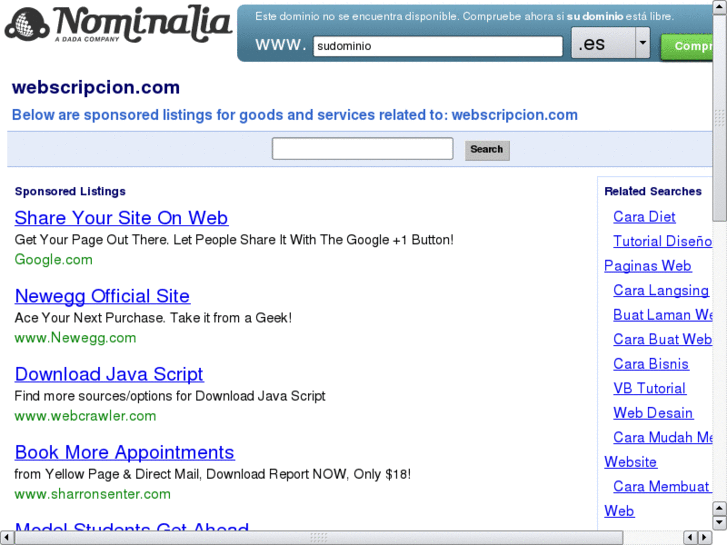Screen dimensions: 727x545
Task: Open the Paginas Web related search
Action: pos(648,266)
